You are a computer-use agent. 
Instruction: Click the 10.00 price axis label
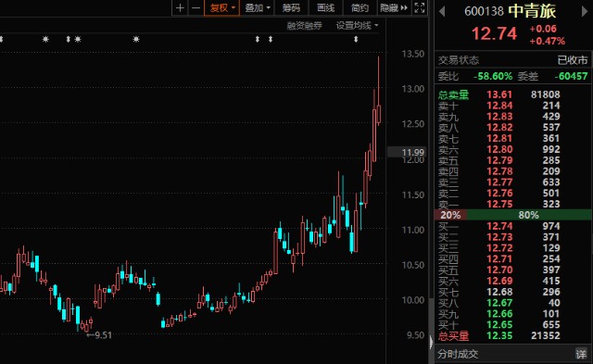point(413,300)
